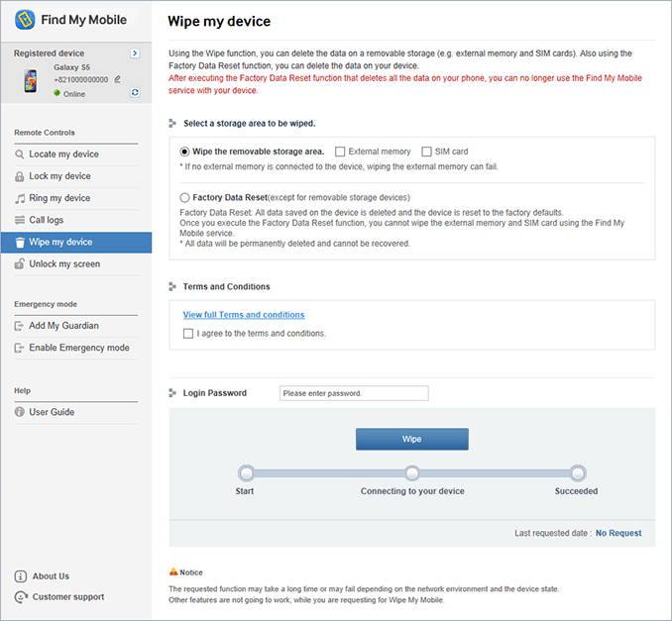672x621 pixels.
Task: Open Locate my device
Action: click(63, 155)
